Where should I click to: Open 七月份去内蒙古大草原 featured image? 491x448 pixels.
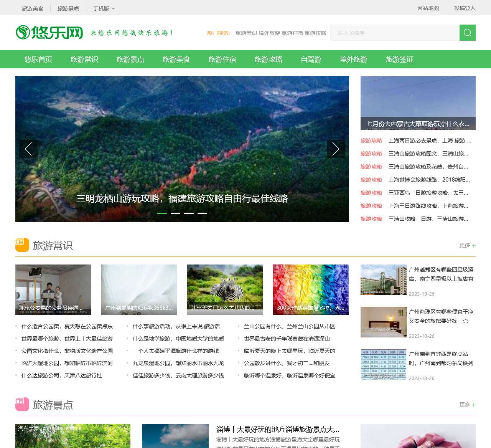tap(418, 103)
